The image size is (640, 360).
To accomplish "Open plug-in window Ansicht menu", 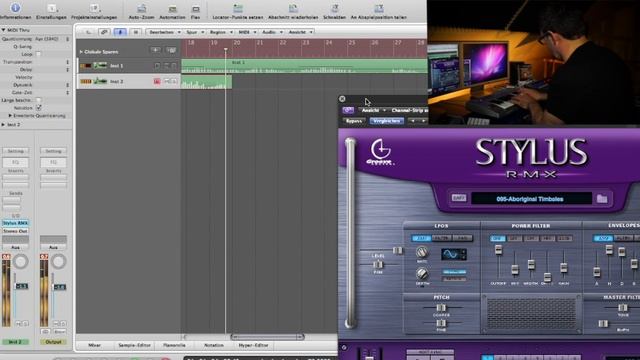I will pyautogui.click(x=373, y=110).
